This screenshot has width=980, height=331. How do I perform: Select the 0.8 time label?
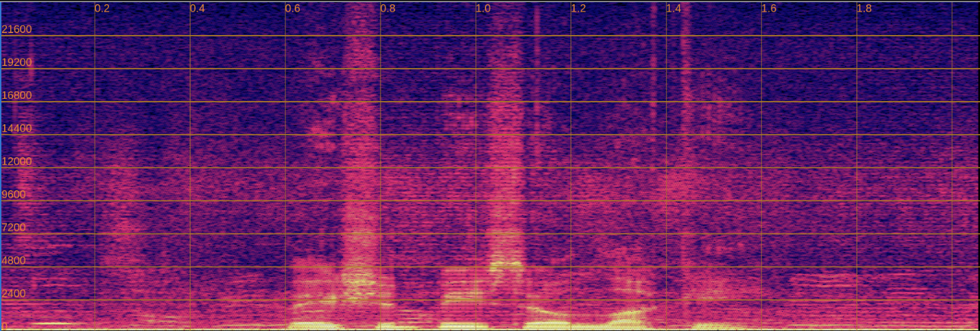(388, 8)
